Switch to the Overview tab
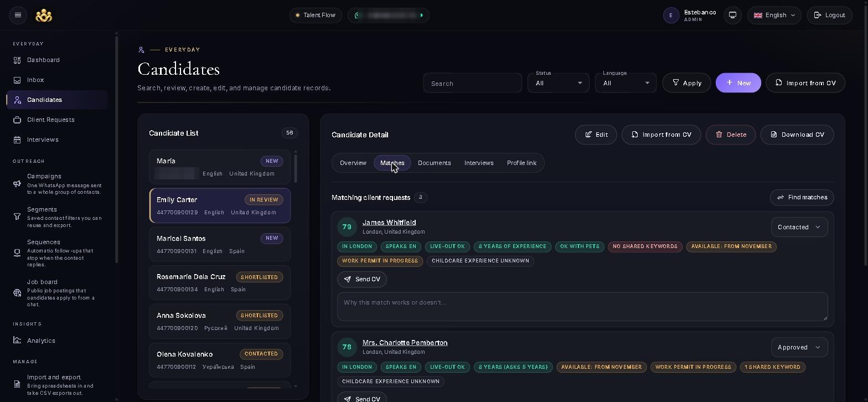The width and height of the screenshot is (868, 402). [353, 163]
